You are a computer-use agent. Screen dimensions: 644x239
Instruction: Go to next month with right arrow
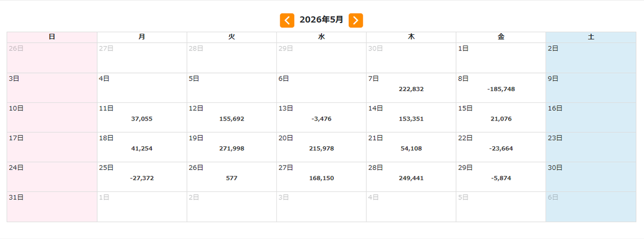coord(356,20)
